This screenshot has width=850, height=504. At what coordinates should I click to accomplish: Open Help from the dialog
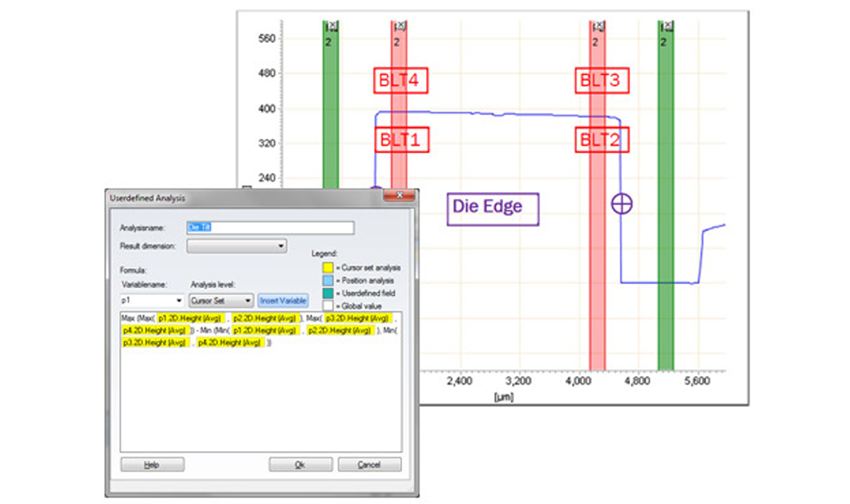[152, 465]
